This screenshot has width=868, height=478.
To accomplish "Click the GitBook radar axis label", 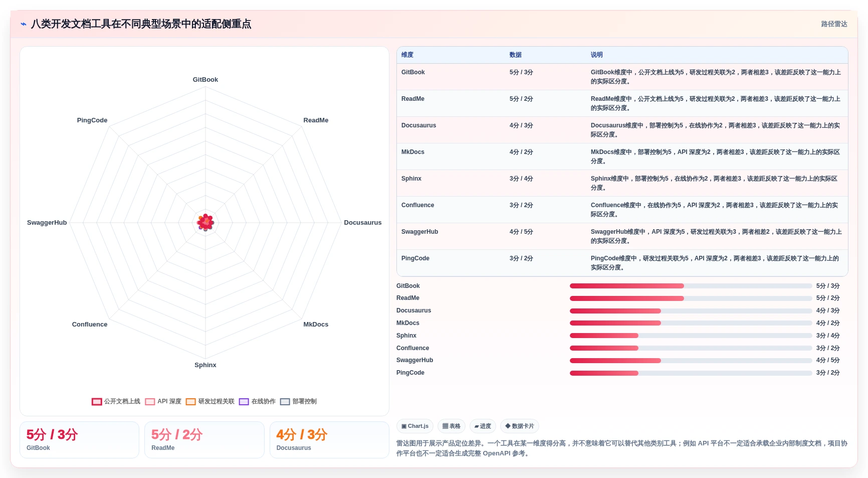I will point(205,80).
